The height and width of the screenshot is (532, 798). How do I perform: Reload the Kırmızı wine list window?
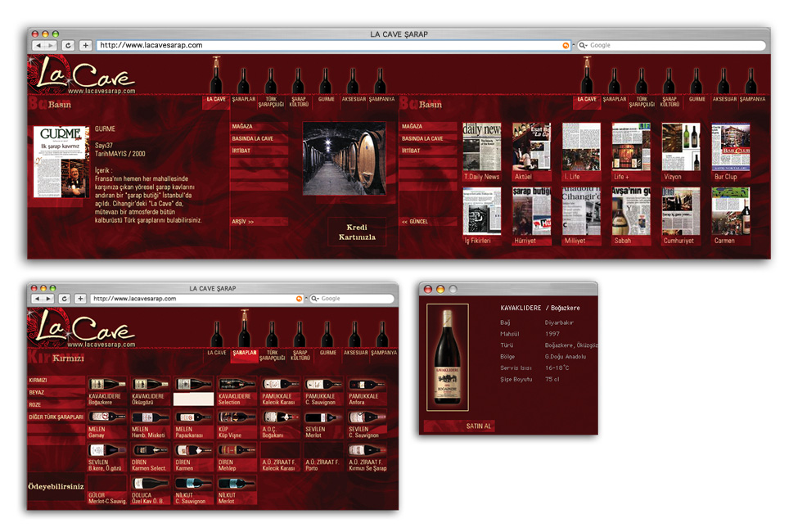click(65, 299)
